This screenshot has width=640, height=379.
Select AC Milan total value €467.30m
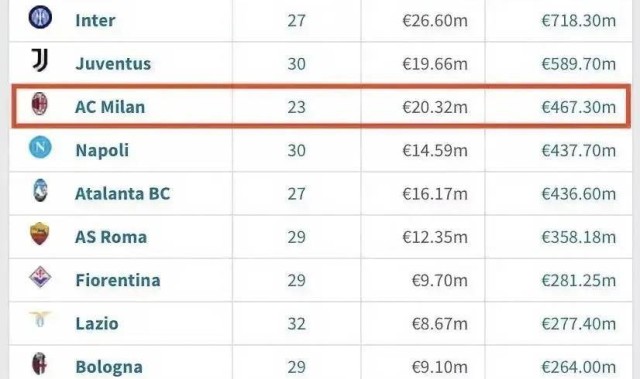coord(579,107)
